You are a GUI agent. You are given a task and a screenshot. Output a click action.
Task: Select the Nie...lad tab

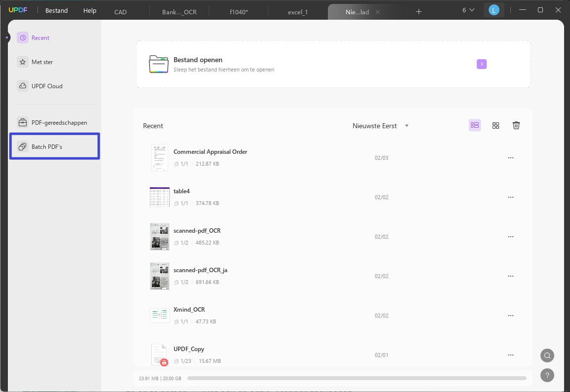[x=357, y=12]
